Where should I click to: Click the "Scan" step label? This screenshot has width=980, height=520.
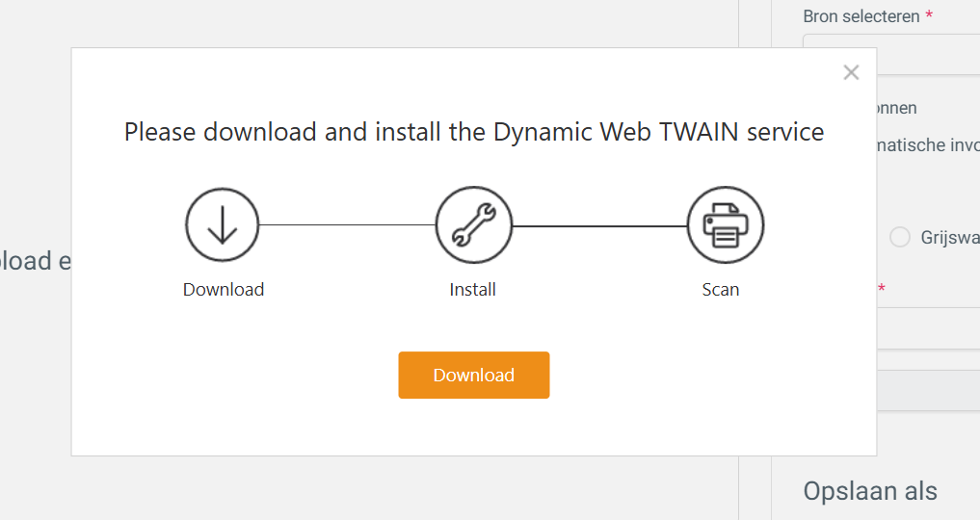[x=720, y=290]
